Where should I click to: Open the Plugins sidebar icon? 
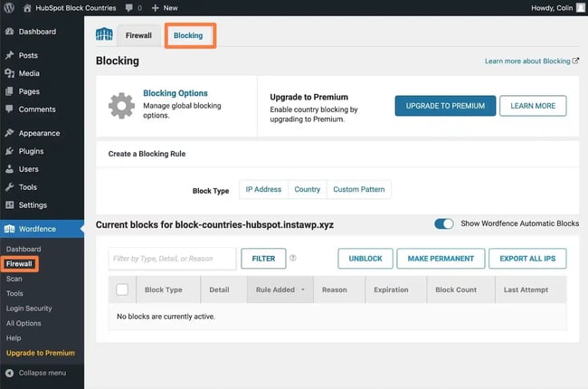coord(10,151)
